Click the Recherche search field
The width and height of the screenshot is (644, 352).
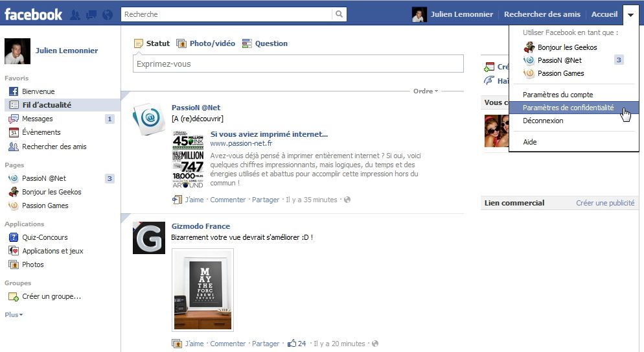coord(226,14)
